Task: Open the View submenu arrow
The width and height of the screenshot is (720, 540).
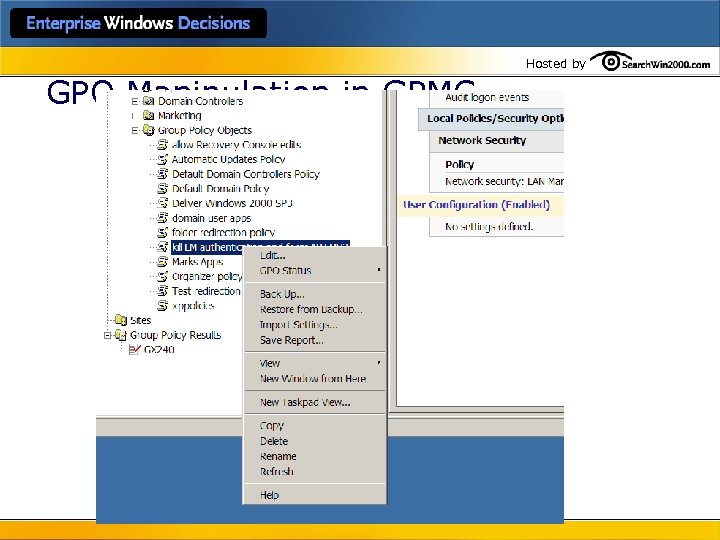Action: point(379,363)
